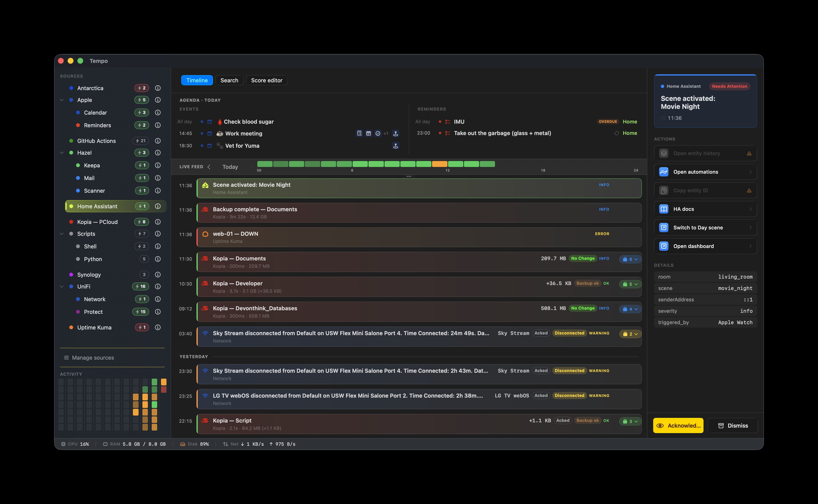Screen dimensions: 818x504
Task: Toggle the bolt 15 badge on Protect
Action: point(141,312)
